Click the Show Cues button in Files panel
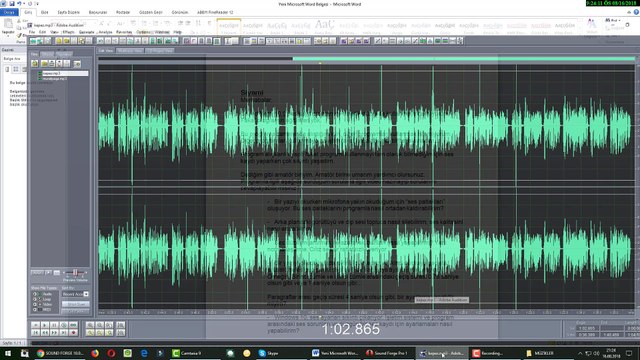Viewport: 640px width, 360px height. click(x=76, y=304)
